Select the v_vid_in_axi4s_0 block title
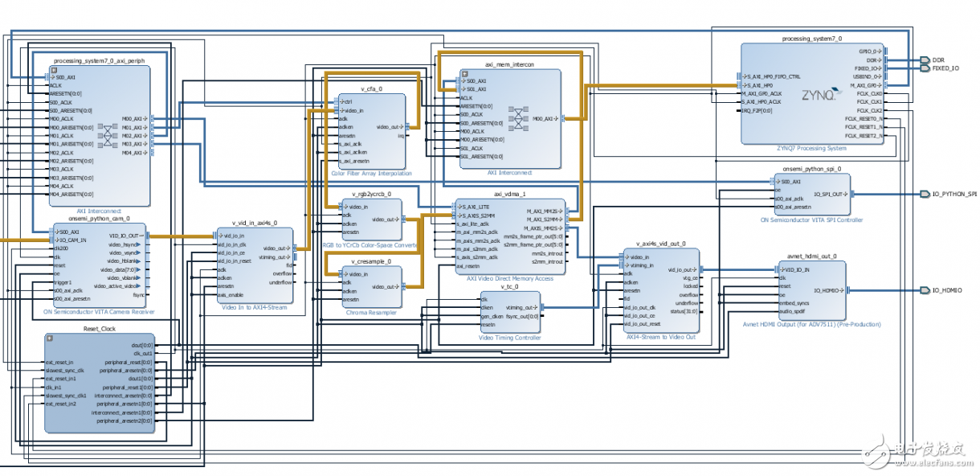980x476 pixels. point(254,223)
